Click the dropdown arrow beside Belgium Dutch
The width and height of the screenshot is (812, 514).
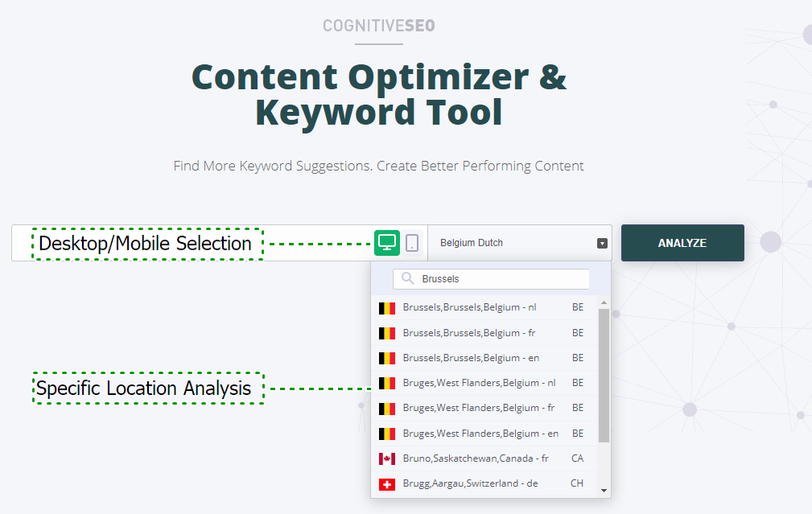tap(602, 243)
